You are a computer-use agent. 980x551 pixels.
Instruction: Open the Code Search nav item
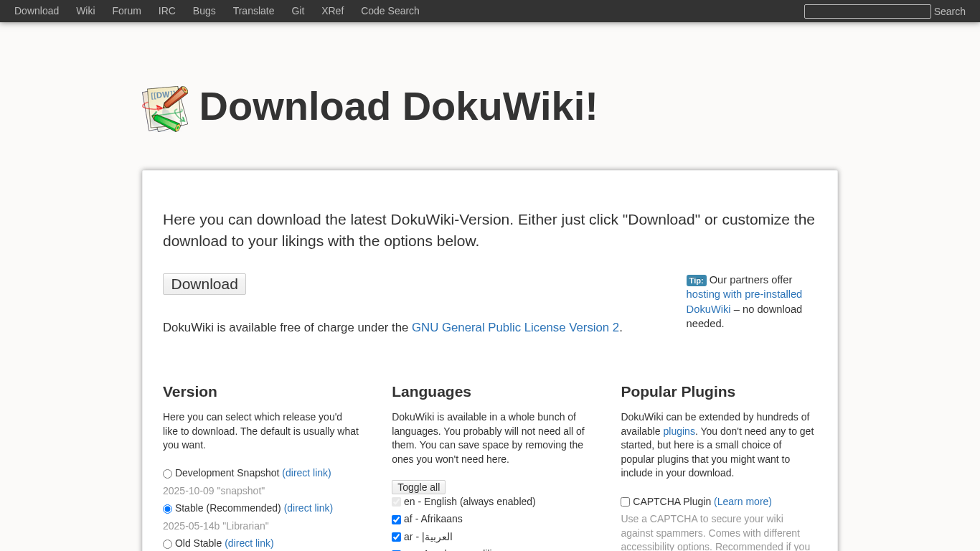[390, 11]
